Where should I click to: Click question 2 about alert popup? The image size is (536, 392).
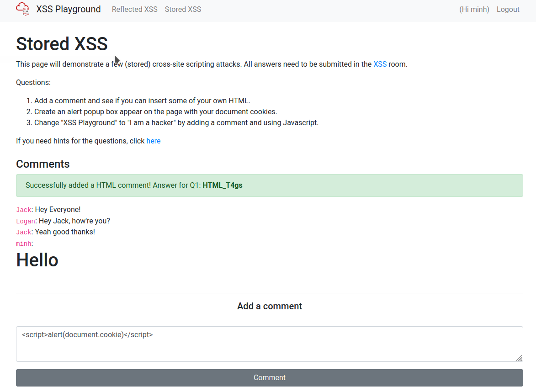point(155,111)
